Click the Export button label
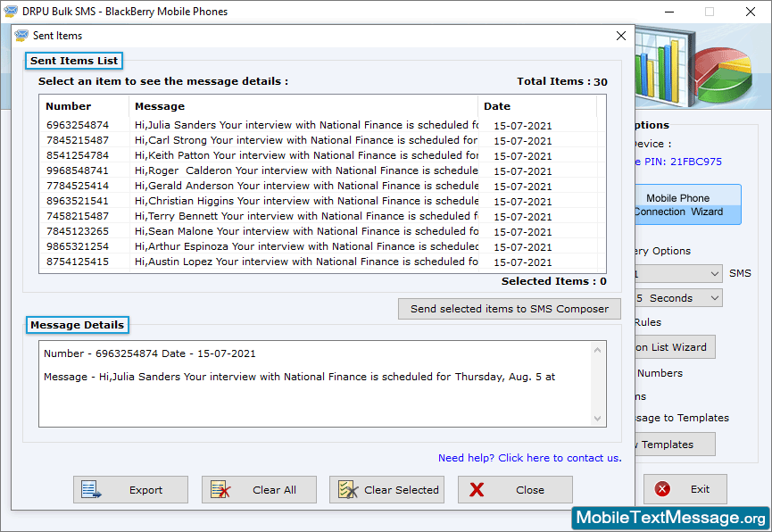Viewport: 772px width, 532px height. 145,490
